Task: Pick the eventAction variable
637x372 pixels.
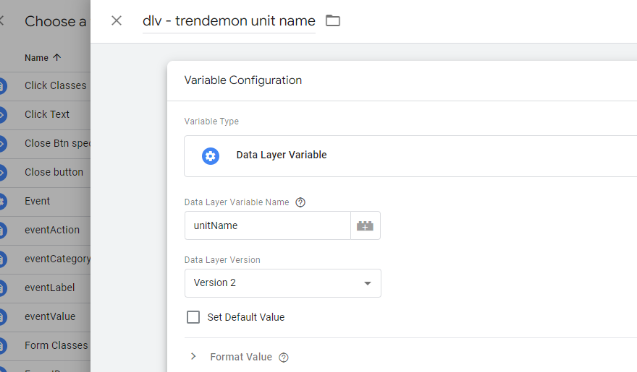Action: tap(52, 230)
